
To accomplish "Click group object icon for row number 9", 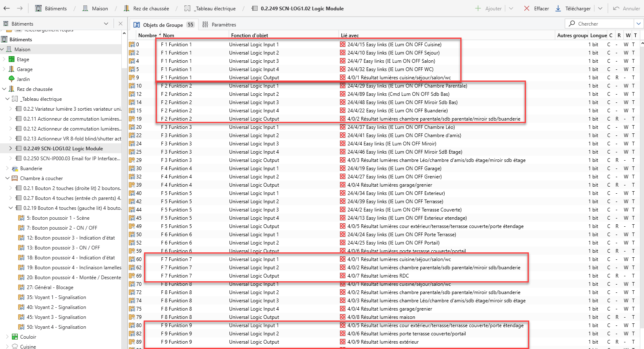I will [x=132, y=78].
